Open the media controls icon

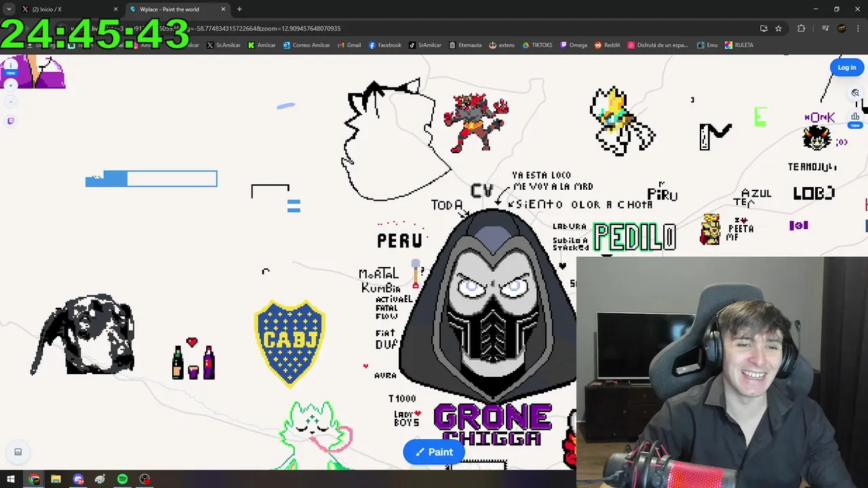825,28
